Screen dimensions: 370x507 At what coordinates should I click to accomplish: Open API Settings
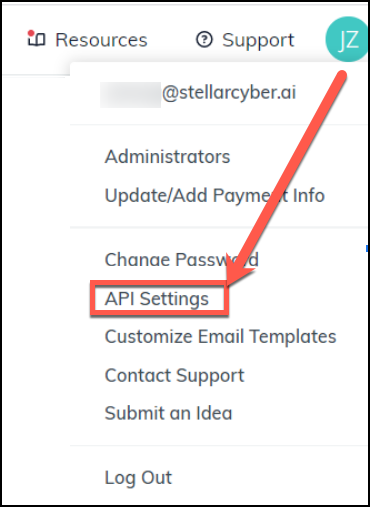tap(157, 299)
